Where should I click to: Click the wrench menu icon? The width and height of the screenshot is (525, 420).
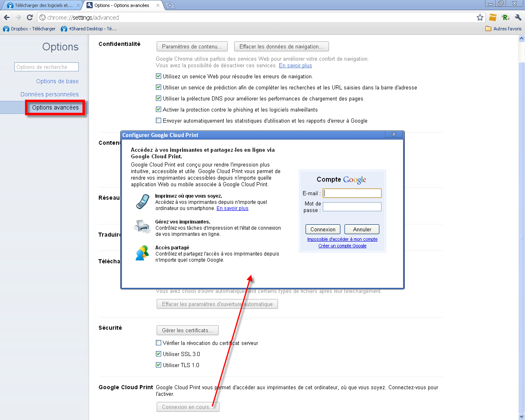click(x=518, y=17)
